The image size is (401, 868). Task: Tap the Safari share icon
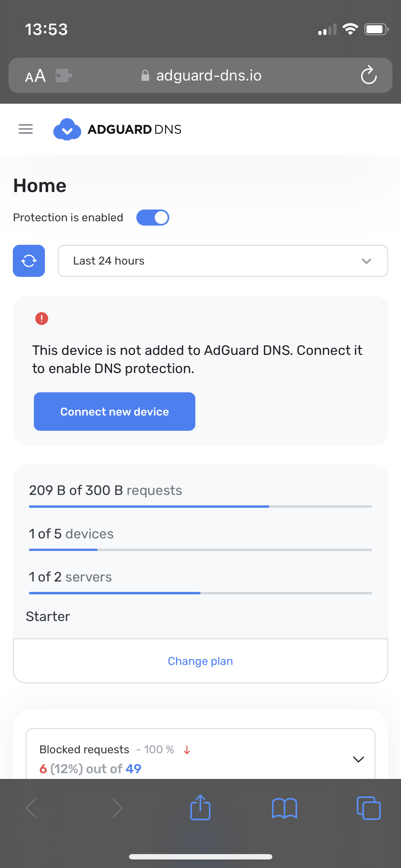[200, 807]
